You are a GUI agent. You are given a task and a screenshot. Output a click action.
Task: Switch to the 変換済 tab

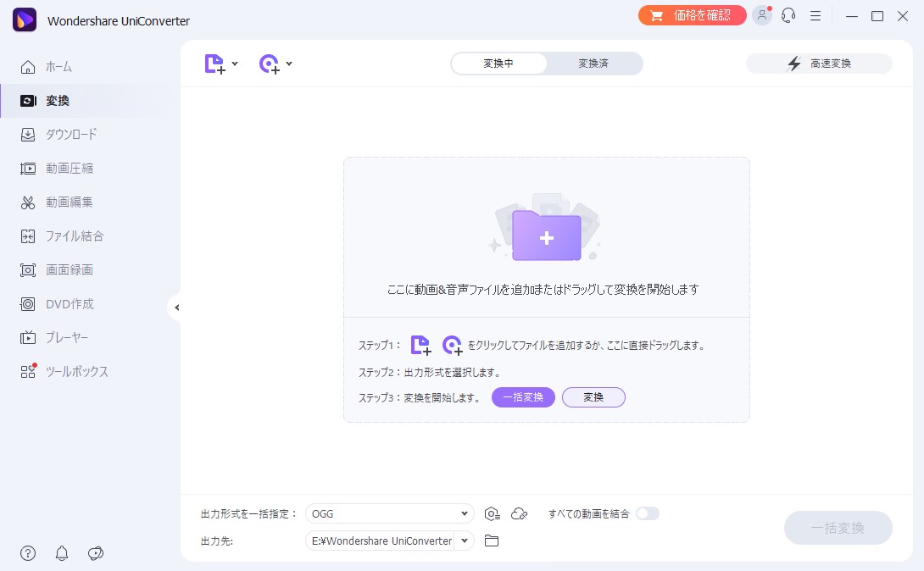tap(593, 63)
